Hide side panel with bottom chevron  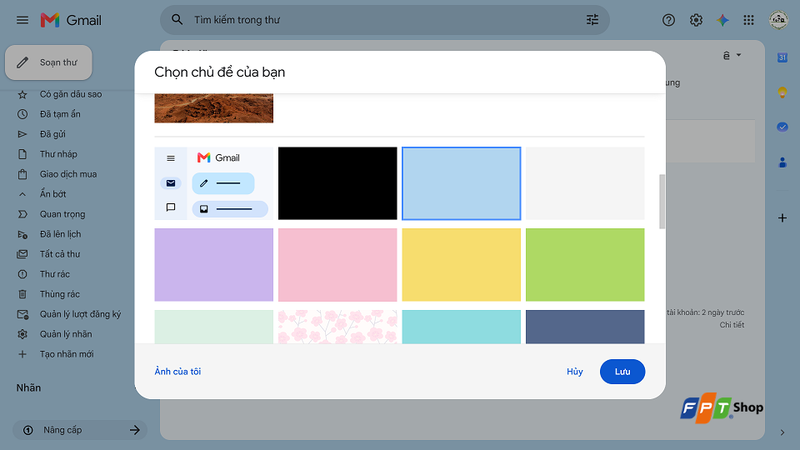pos(782,433)
